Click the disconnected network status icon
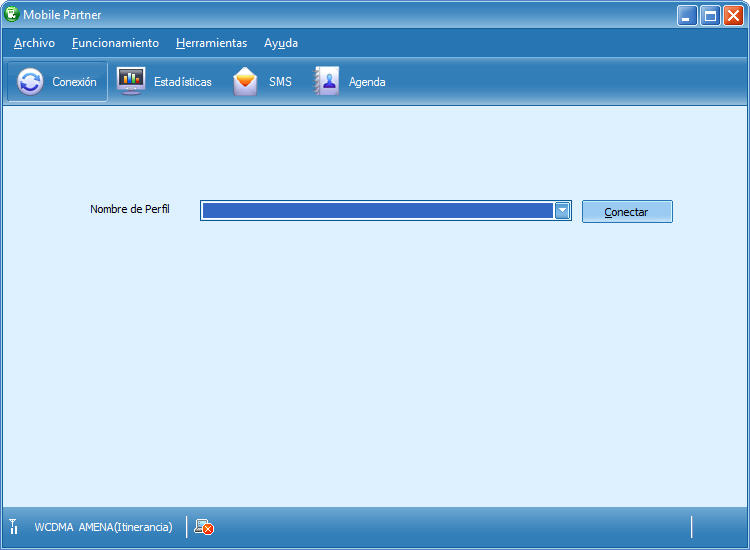This screenshot has width=750, height=550. click(x=204, y=527)
